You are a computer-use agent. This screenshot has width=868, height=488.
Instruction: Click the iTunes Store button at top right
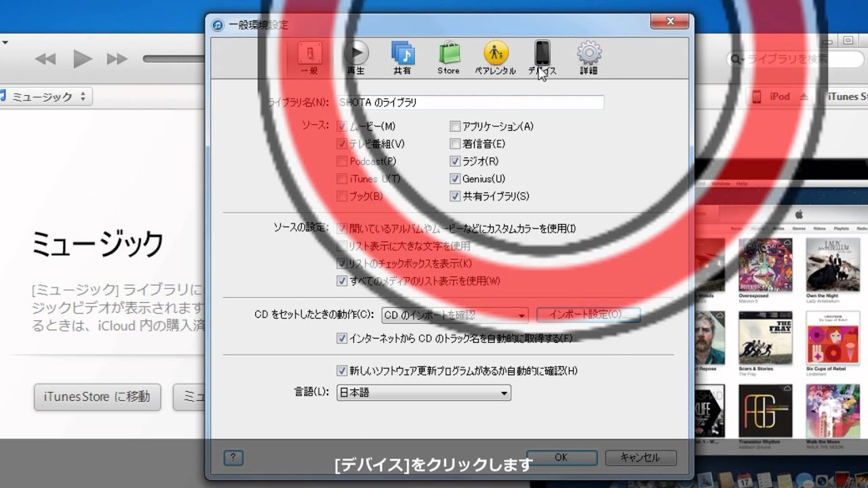(x=844, y=97)
